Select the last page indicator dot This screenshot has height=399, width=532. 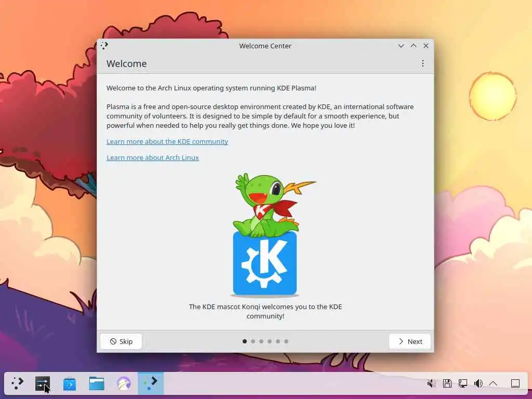[286, 341]
